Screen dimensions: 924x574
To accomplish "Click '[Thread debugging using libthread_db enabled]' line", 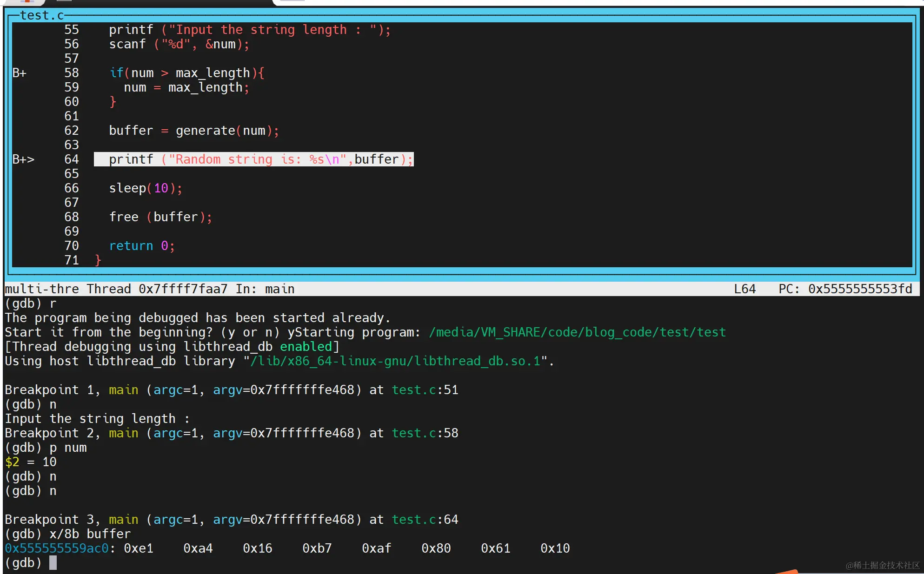I will [172, 347].
